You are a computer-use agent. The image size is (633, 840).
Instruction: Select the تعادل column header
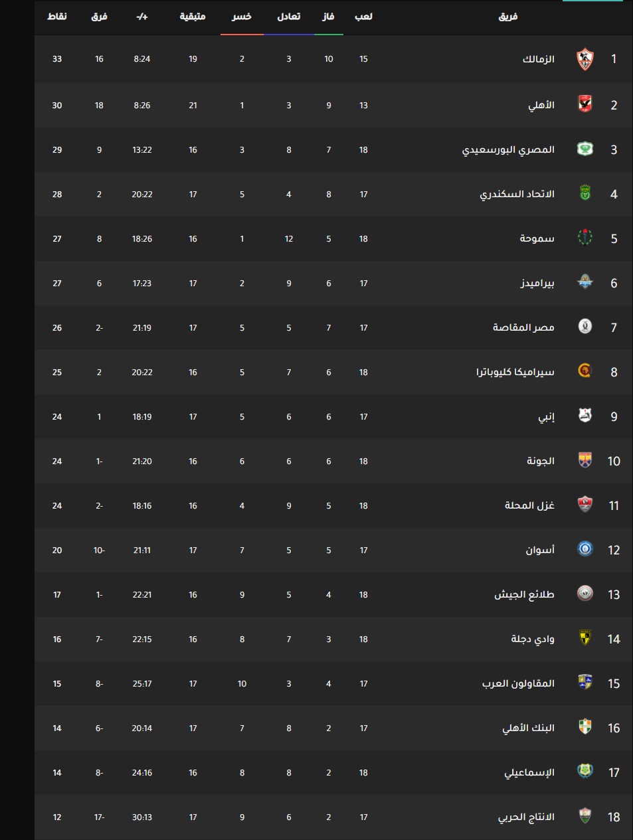click(289, 17)
